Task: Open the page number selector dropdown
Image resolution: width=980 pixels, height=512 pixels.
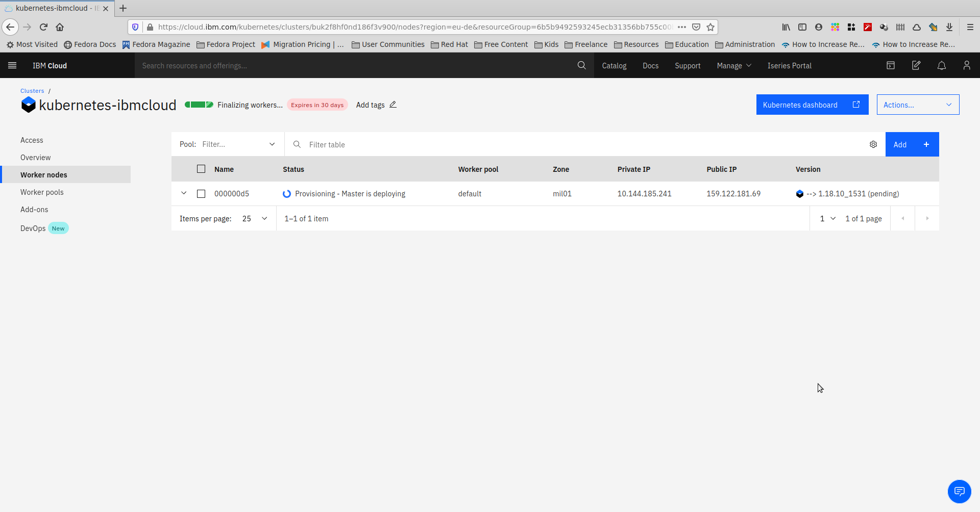Action: 827,218
